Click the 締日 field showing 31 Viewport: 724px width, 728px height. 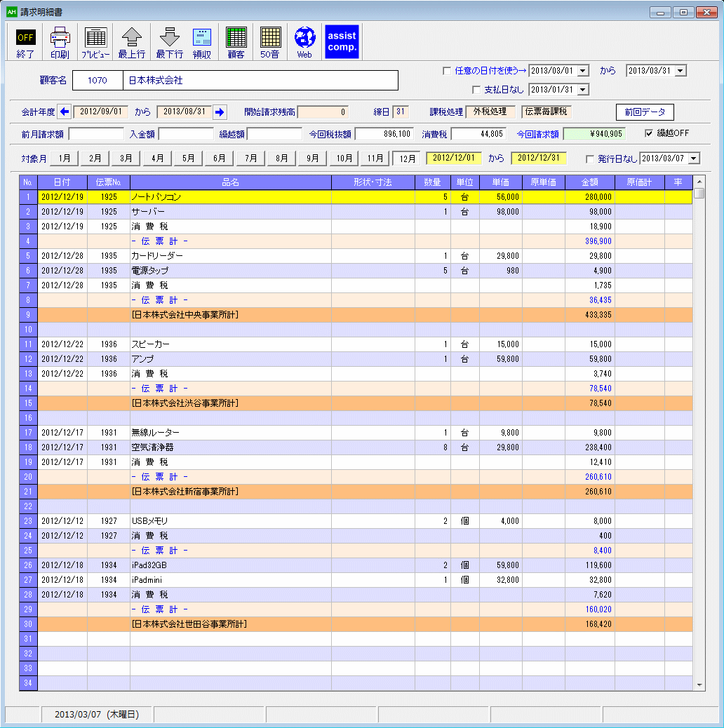(x=401, y=112)
